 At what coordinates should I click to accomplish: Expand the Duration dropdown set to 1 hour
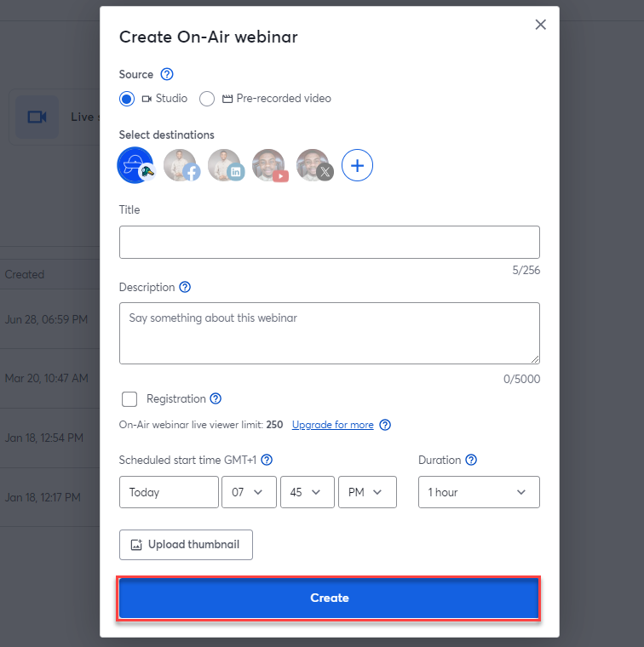[479, 492]
